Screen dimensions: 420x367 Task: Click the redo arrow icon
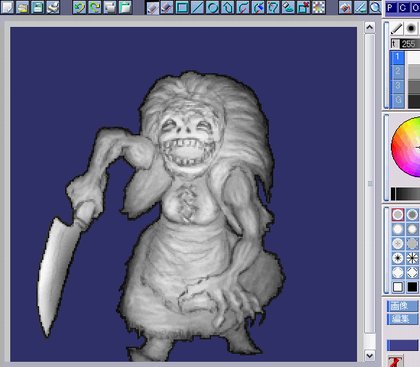[x=95, y=7]
